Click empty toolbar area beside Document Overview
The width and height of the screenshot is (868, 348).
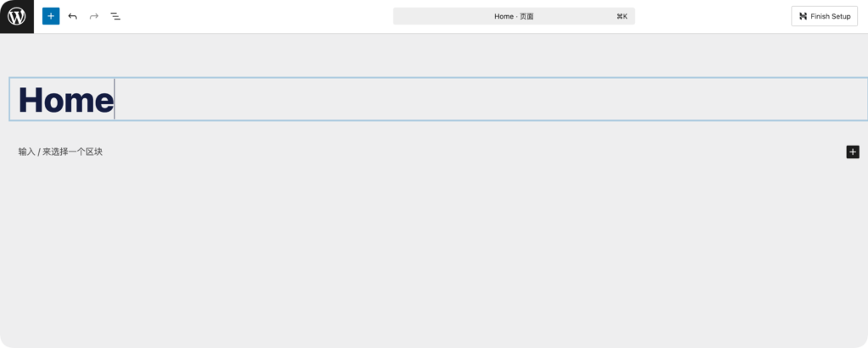[x=254, y=16]
